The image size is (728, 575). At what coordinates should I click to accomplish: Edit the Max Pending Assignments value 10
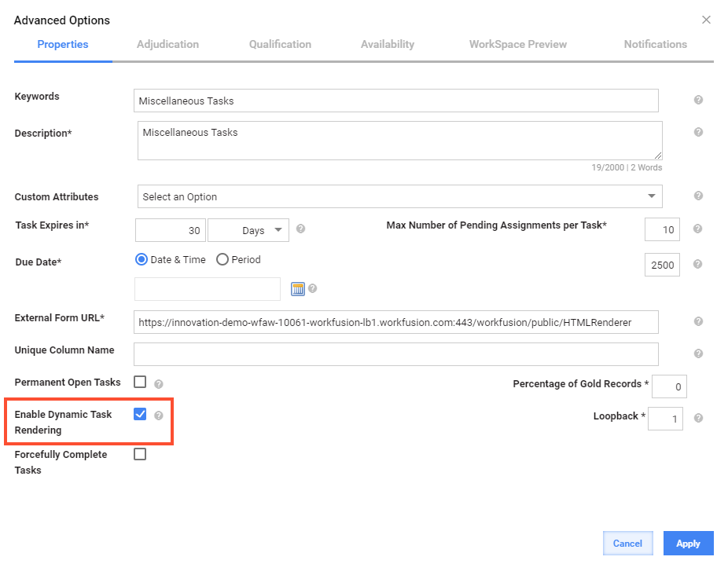662,229
